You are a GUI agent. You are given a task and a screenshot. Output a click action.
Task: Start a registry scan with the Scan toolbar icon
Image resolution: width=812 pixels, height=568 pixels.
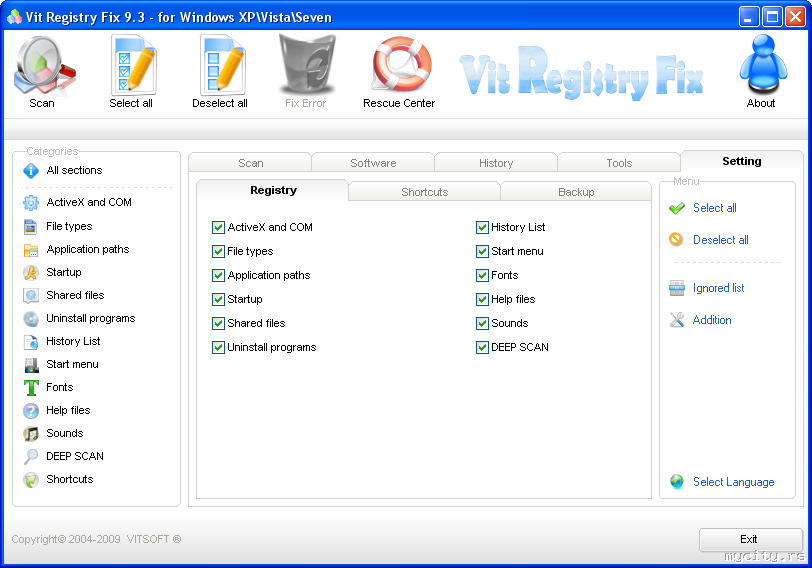(x=44, y=65)
